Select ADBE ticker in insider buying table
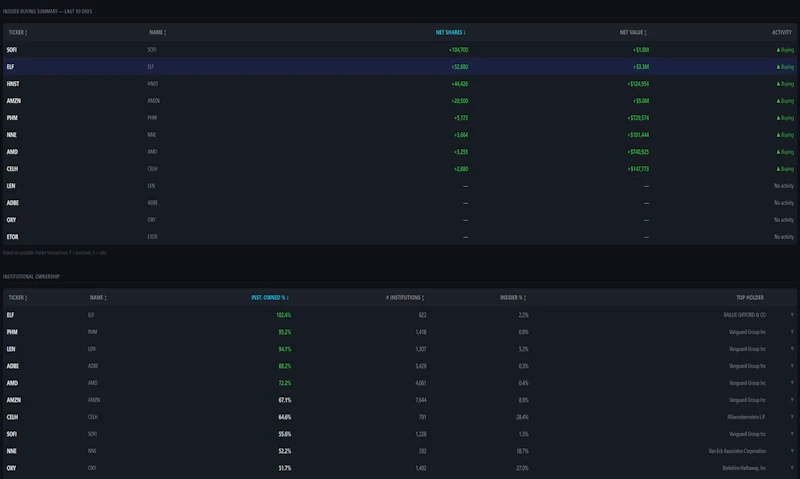800x479 pixels. [x=13, y=203]
